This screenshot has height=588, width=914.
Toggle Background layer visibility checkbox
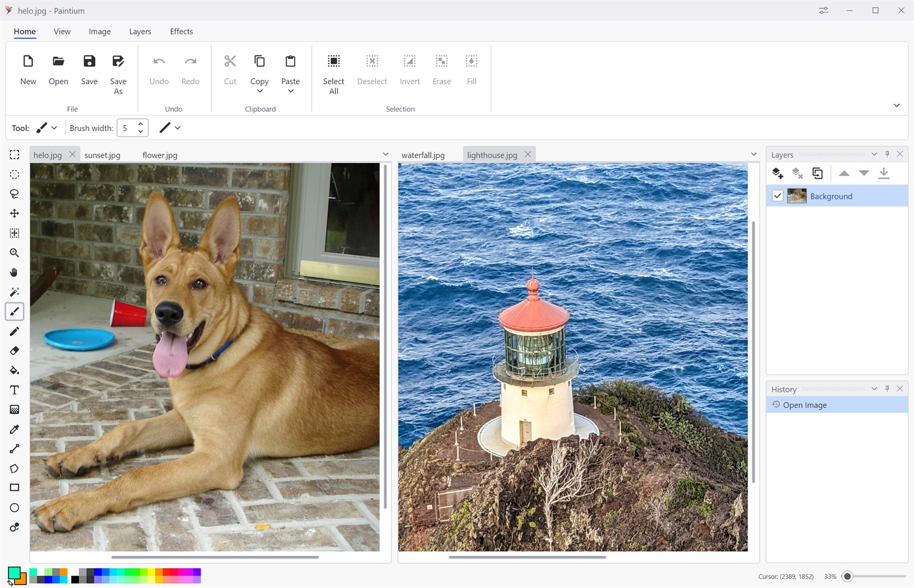click(x=777, y=196)
